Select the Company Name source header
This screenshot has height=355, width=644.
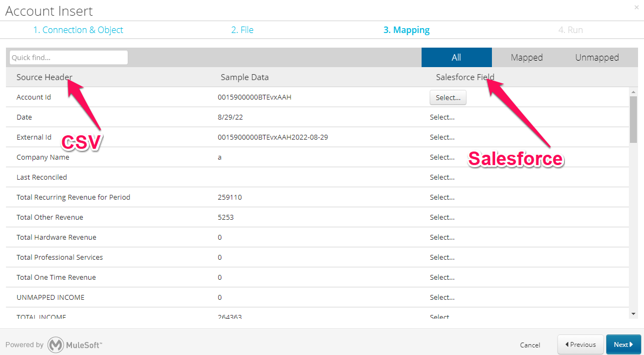(43, 157)
